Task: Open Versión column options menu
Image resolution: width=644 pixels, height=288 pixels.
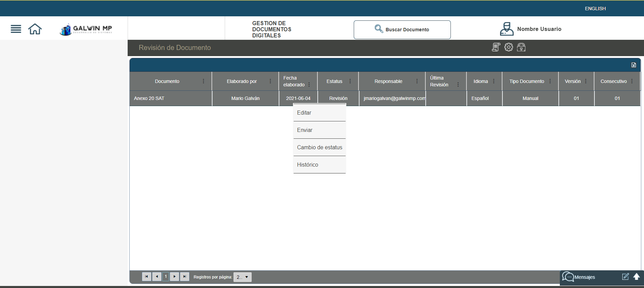Action: coord(586,81)
